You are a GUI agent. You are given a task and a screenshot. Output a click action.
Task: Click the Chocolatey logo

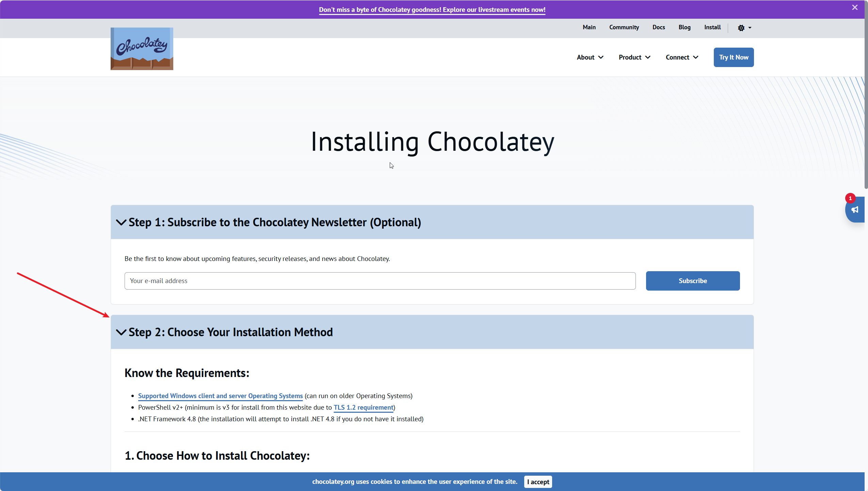coord(142,49)
